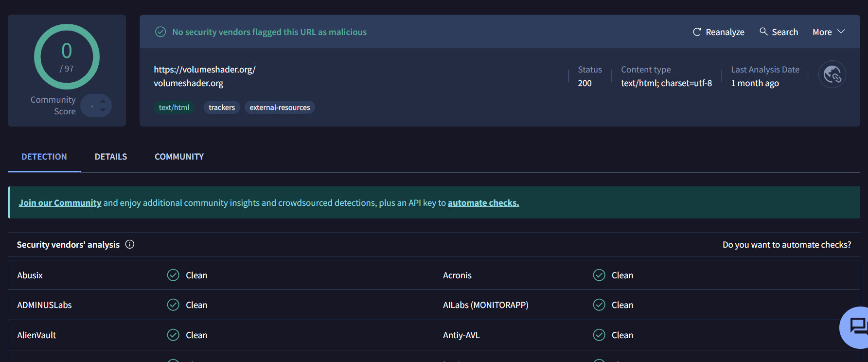This screenshot has height=362, width=868.
Task: Click the green check icon in the banner
Action: (160, 32)
